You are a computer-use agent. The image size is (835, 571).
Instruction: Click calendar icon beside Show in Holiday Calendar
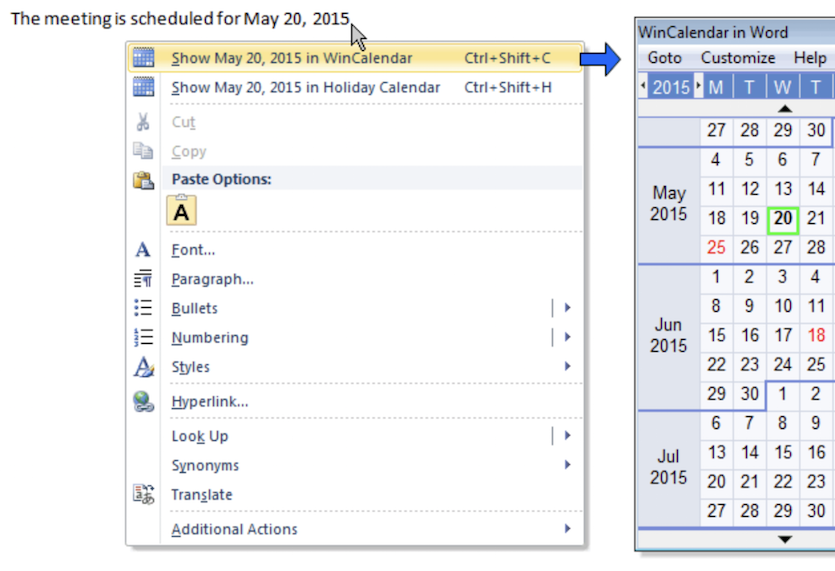[143, 87]
